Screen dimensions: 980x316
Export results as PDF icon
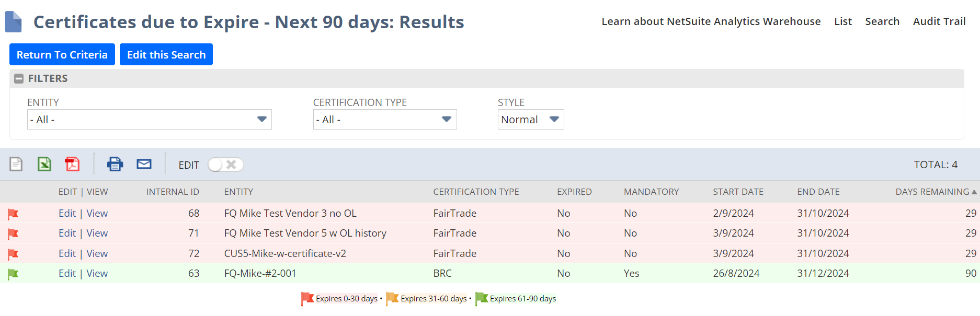[x=72, y=164]
